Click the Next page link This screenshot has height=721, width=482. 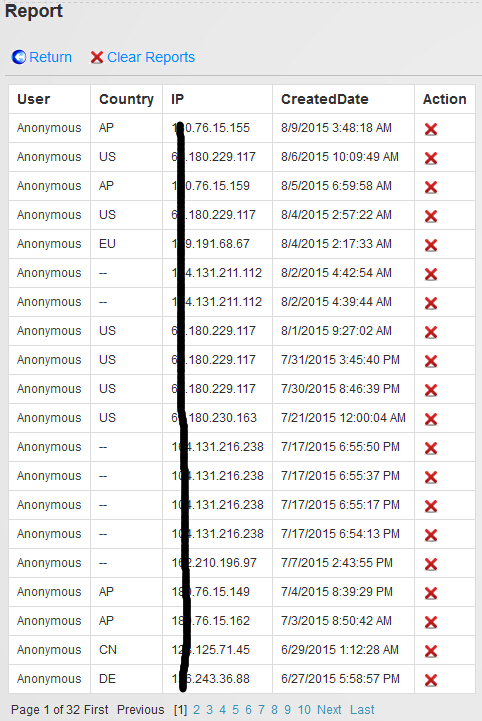click(x=329, y=710)
